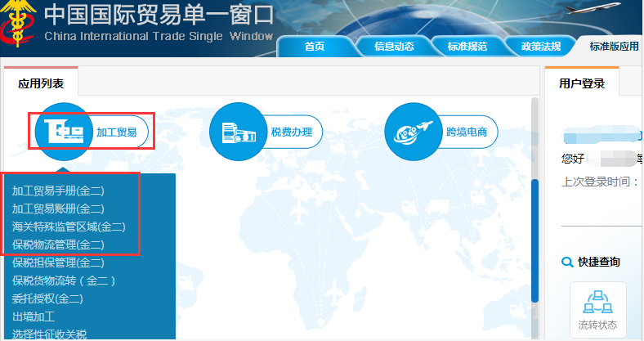Select the 应用列表 panel tab
644x341 pixels.
[41, 83]
